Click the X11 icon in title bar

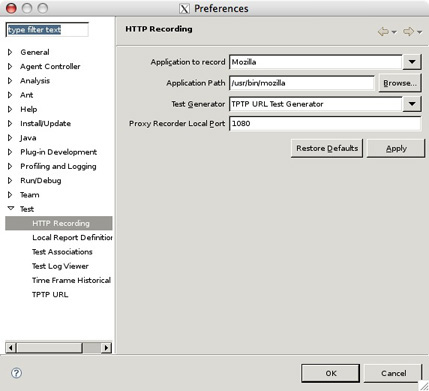coord(184,8)
